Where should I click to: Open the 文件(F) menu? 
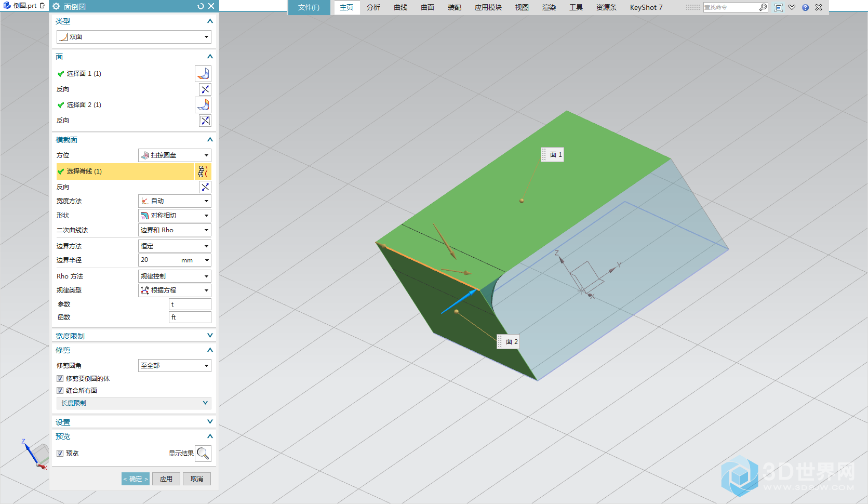pyautogui.click(x=309, y=7)
